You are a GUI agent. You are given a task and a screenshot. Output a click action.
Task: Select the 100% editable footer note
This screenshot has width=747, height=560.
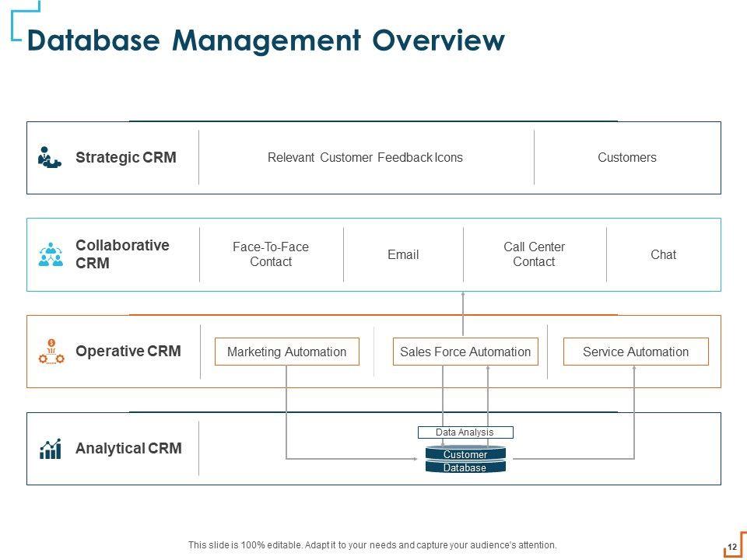click(x=372, y=544)
